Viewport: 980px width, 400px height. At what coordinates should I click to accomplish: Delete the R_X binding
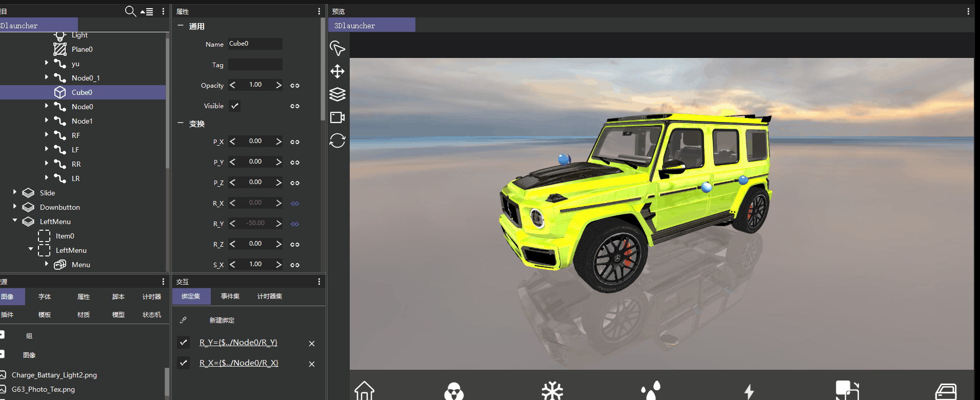(x=312, y=364)
